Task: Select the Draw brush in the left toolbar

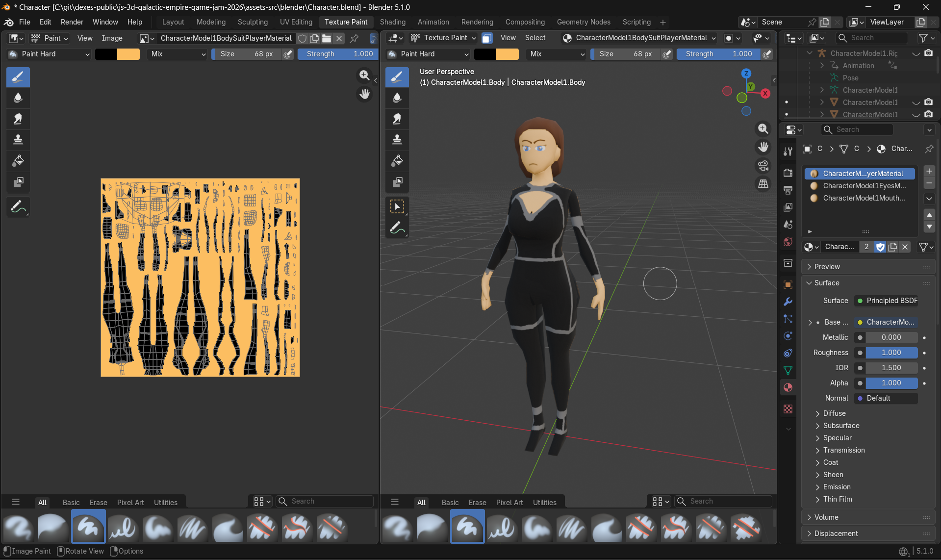Action: [18, 77]
